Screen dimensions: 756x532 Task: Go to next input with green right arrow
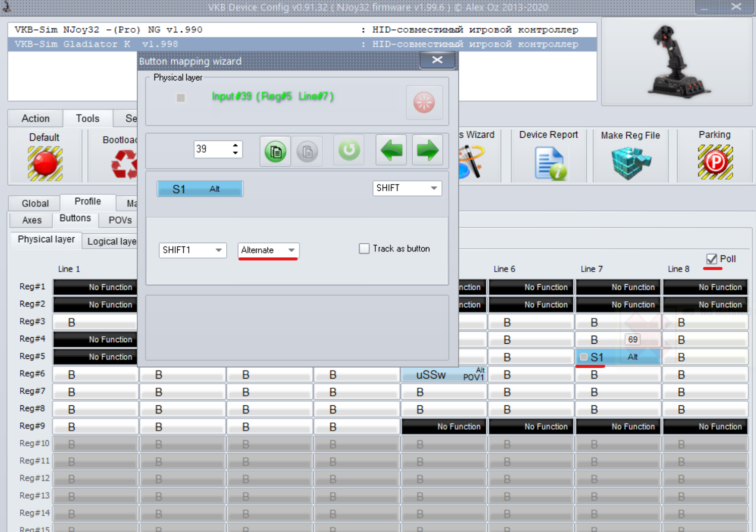click(428, 150)
